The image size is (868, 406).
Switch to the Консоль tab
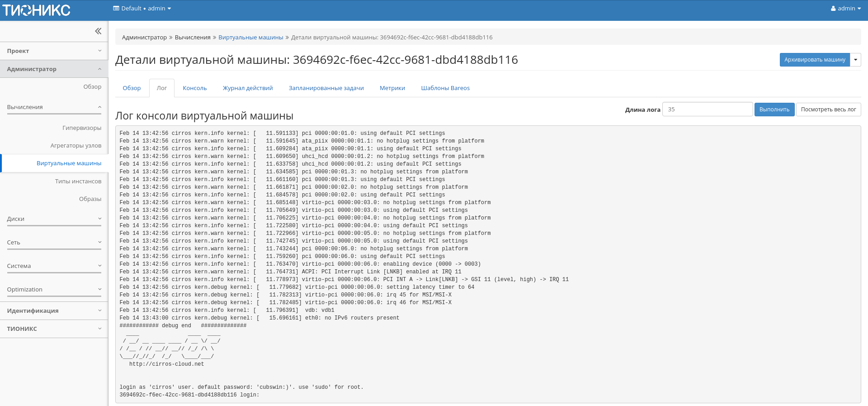click(x=194, y=88)
